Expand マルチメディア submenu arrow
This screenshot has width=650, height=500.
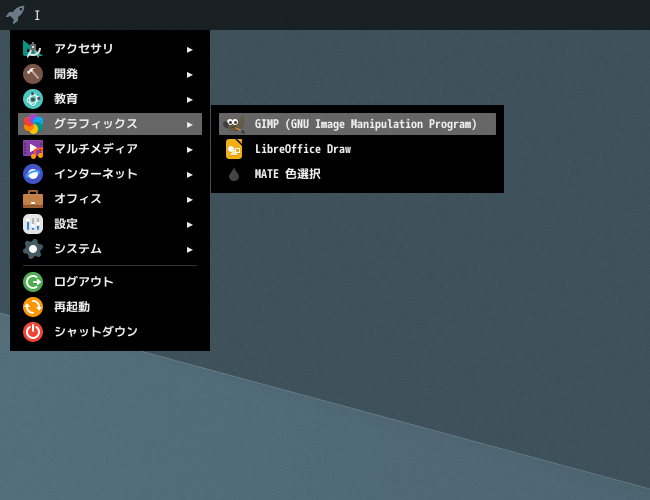(x=189, y=150)
